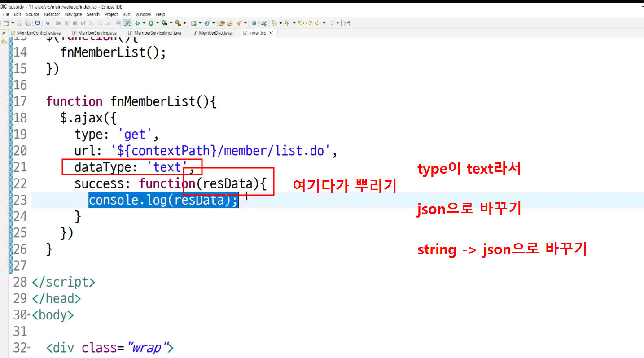Expand the Search dropdown arrow
644x358 pixels.
(x=245, y=23)
